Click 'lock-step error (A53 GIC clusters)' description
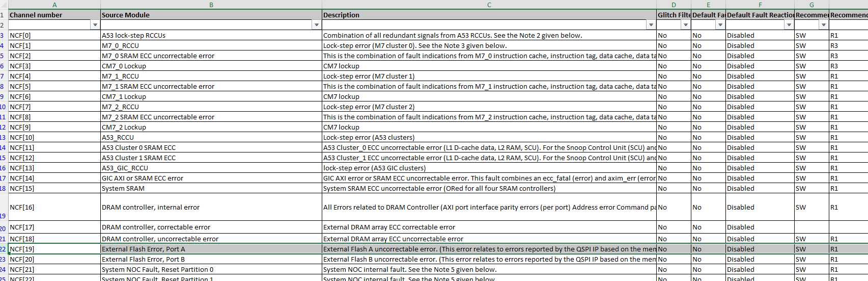Image resolution: width=868 pixels, height=281 pixels. [x=489, y=168]
